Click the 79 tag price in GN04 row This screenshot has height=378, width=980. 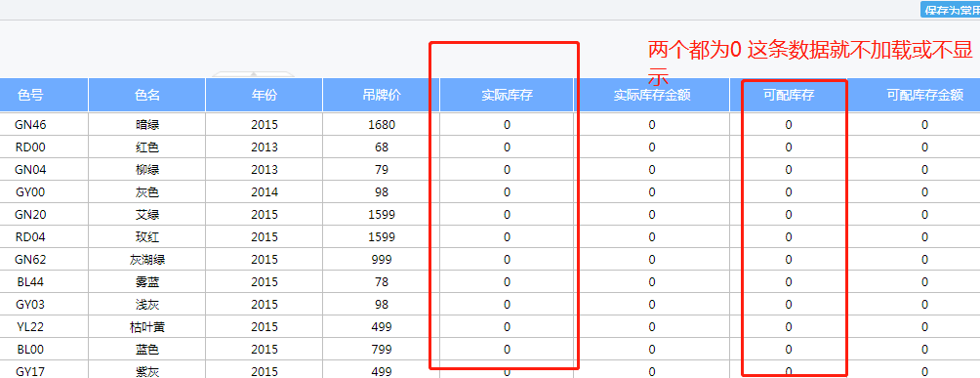(x=382, y=170)
